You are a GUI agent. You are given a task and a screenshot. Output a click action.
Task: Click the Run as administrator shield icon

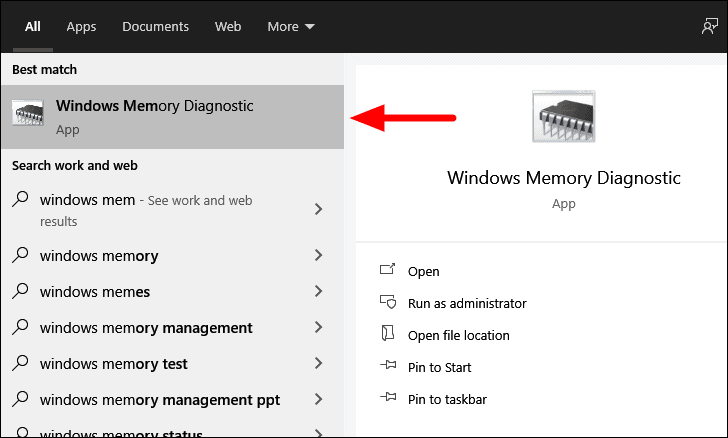388,302
